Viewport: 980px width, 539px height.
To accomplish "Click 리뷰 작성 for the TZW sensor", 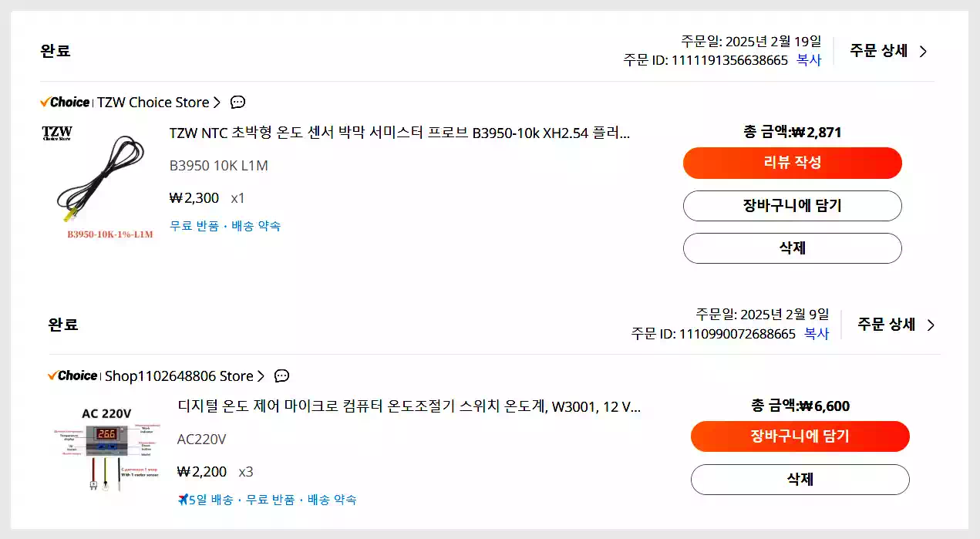I will 792,163.
